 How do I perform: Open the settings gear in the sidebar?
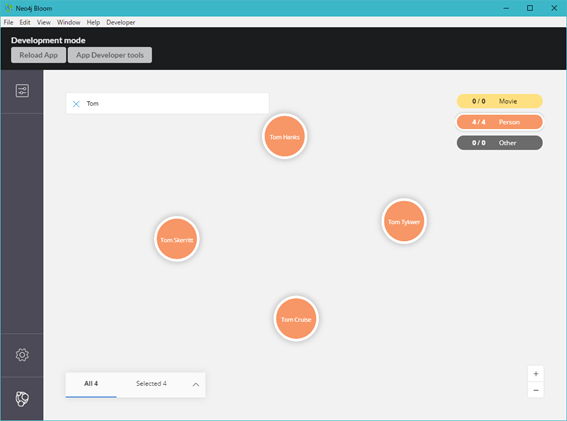tap(22, 355)
